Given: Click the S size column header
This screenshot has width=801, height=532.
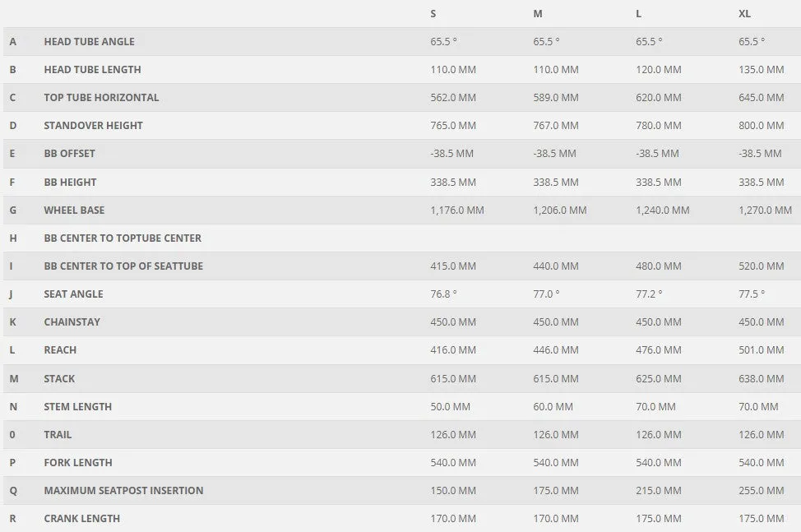Looking at the screenshot, I should pos(433,14).
